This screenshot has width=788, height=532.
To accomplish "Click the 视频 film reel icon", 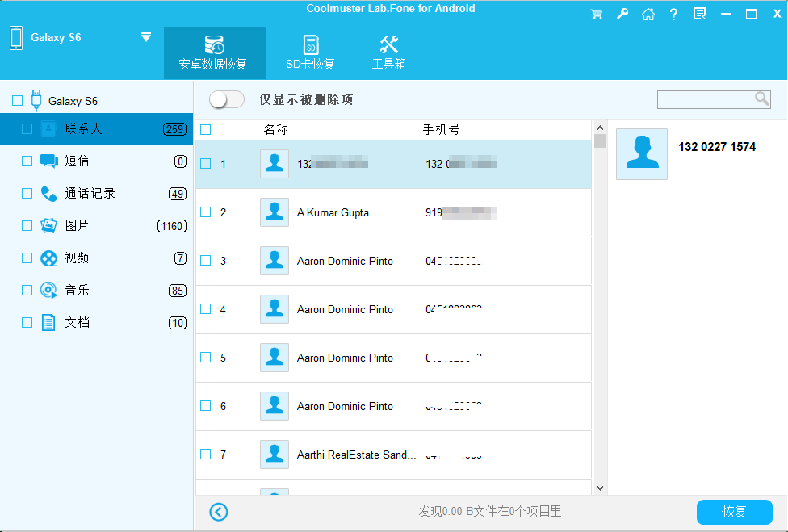I will 48,258.
